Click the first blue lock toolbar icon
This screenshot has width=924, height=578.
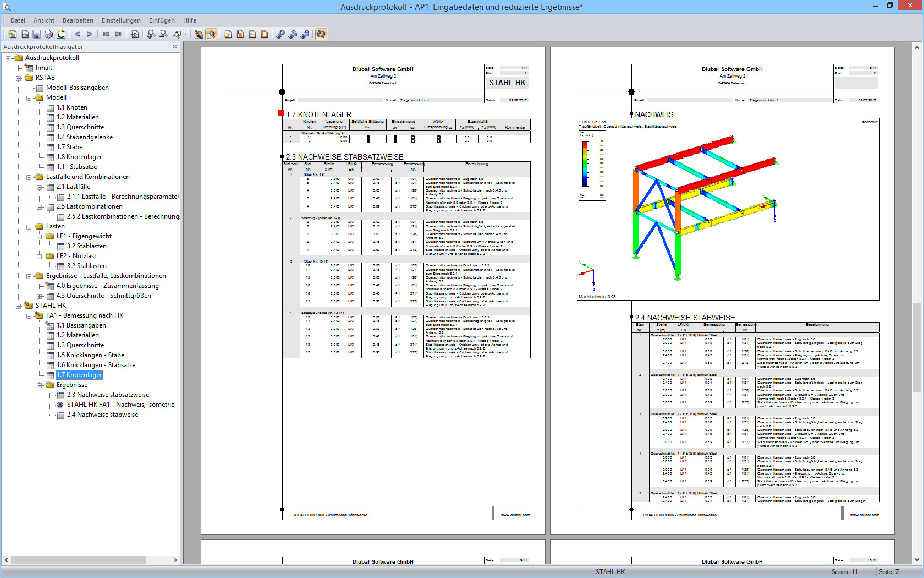[x=280, y=34]
